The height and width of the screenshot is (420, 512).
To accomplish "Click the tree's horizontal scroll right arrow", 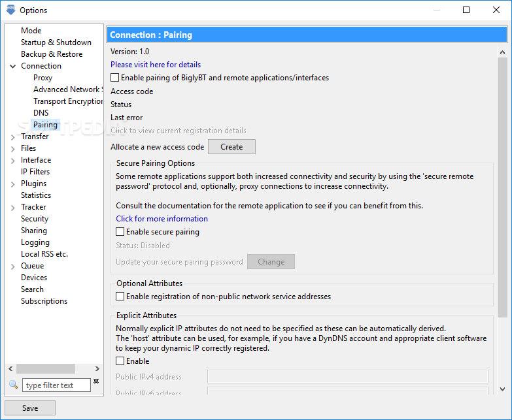I will 97,368.
